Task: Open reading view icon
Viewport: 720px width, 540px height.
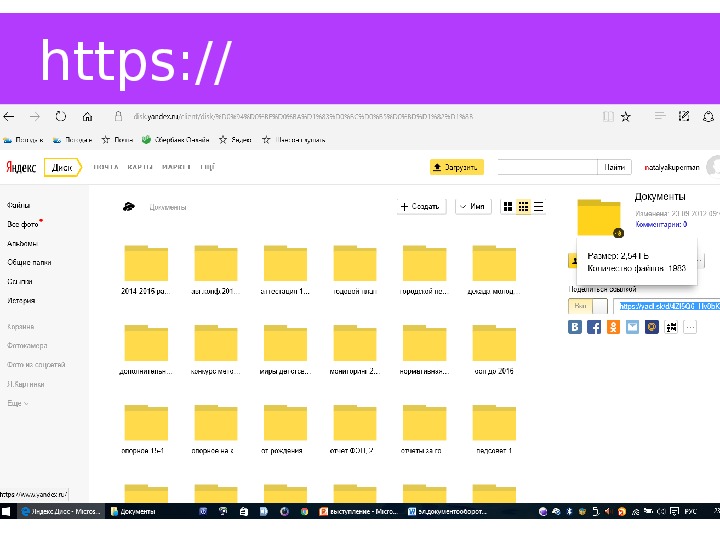Action: [608, 117]
